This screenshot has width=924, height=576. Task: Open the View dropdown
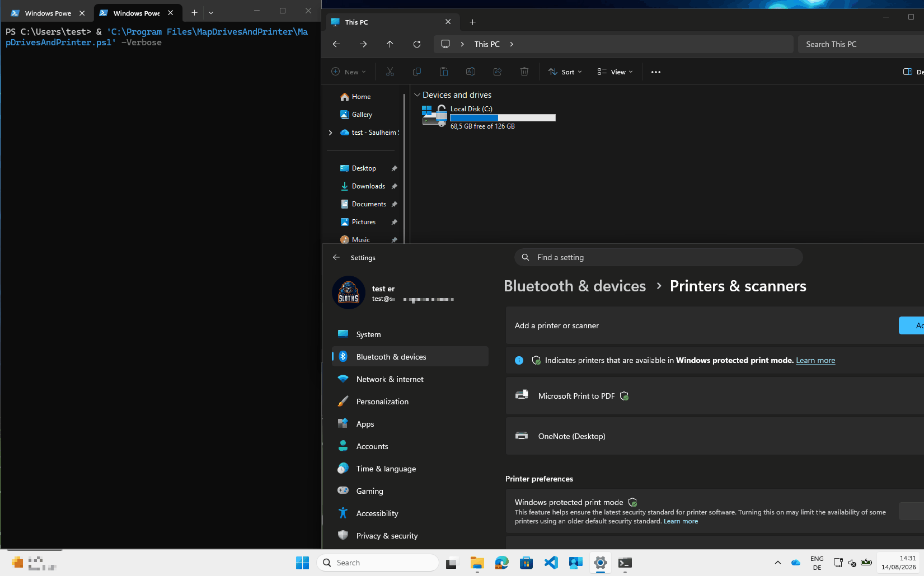[x=615, y=72]
